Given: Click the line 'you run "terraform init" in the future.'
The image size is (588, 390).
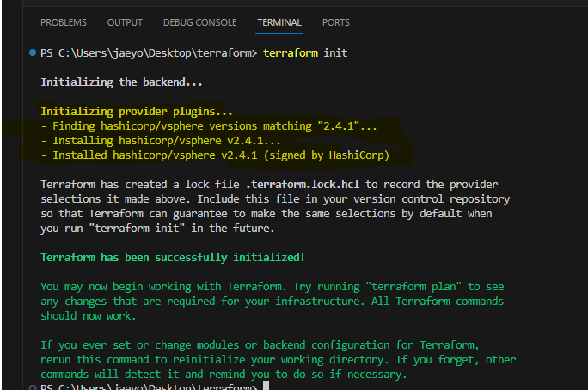Looking at the screenshot, I should click(157, 229).
